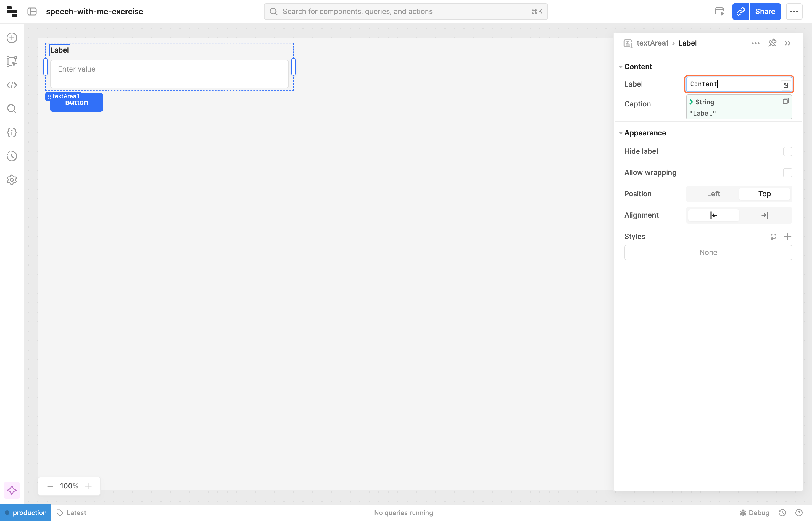
Task: Click the Share button
Action: (765, 12)
